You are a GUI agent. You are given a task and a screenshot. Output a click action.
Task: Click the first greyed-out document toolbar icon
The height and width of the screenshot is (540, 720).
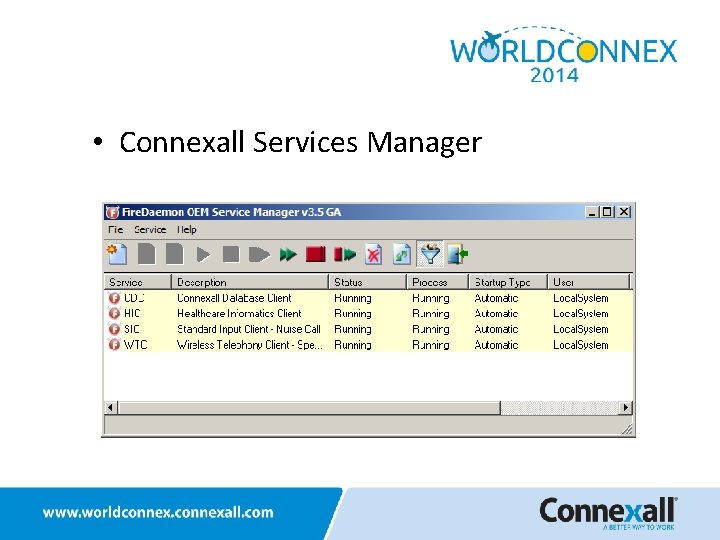coord(146,254)
